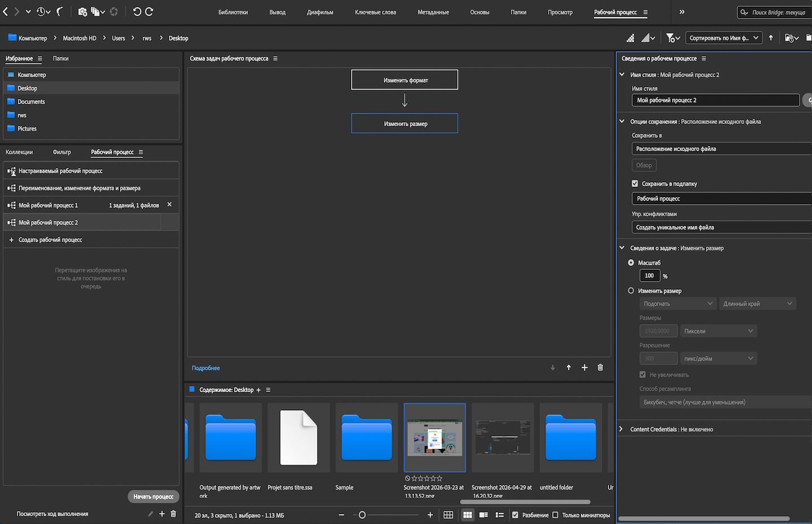Select the Screenshot 2026-04-29 thumbnail
812x524 pixels.
click(x=502, y=437)
